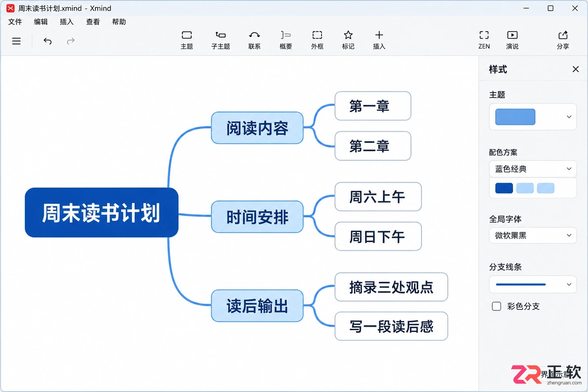Open the hamburger menu icon
588x392 pixels.
(16, 41)
